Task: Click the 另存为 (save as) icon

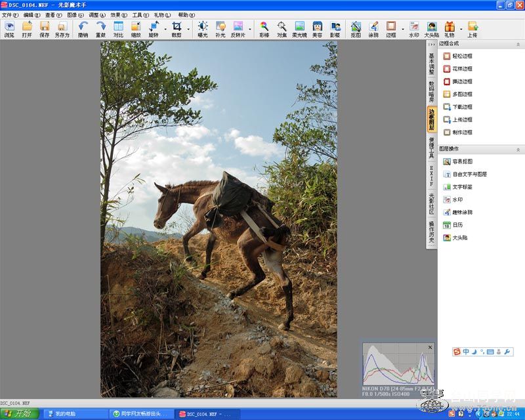Action: point(62,29)
